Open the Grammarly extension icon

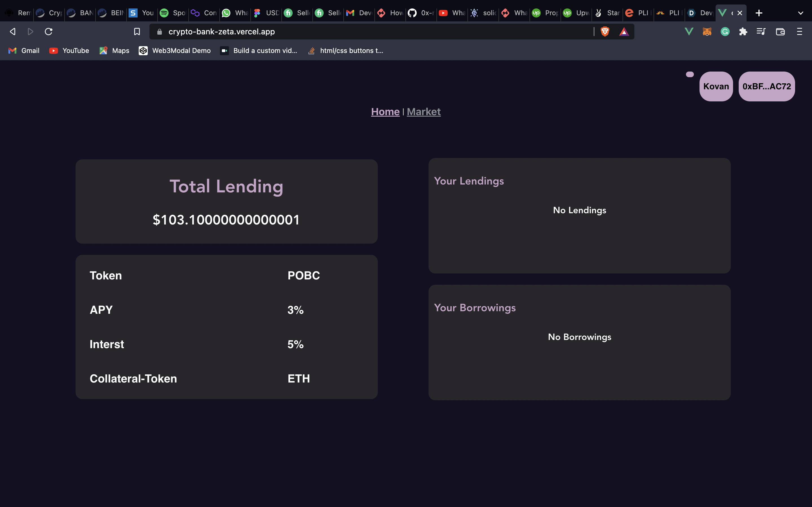pyautogui.click(x=725, y=32)
